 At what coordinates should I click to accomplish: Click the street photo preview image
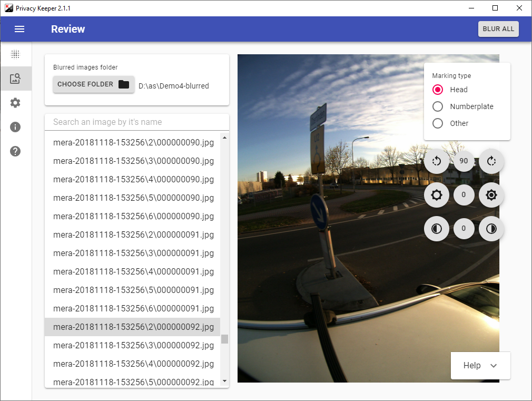coord(368,218)
